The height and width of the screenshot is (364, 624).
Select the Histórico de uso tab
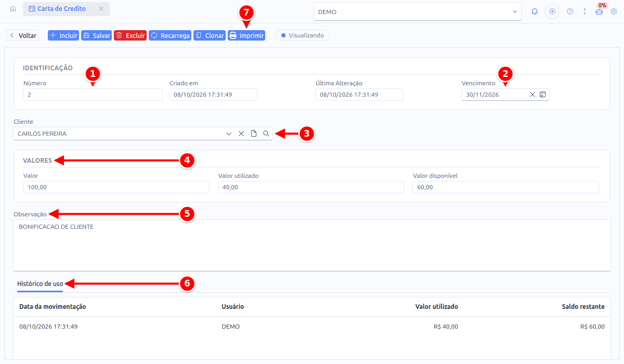point(40,284)
